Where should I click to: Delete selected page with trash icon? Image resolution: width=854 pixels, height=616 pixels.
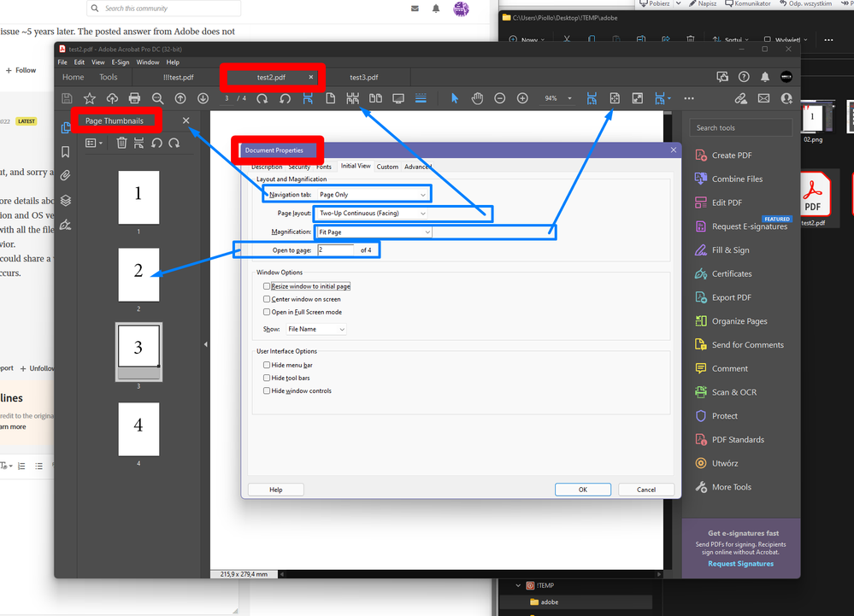(121, 144)
